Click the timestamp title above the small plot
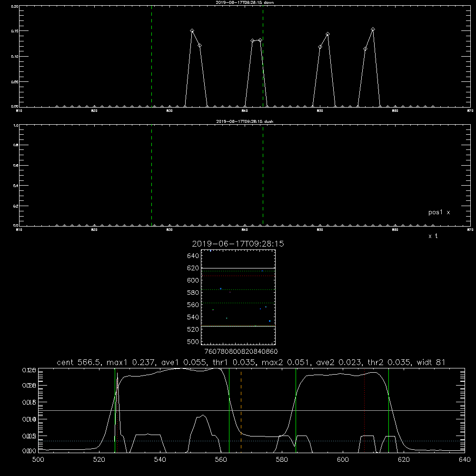 coord(238,244)
